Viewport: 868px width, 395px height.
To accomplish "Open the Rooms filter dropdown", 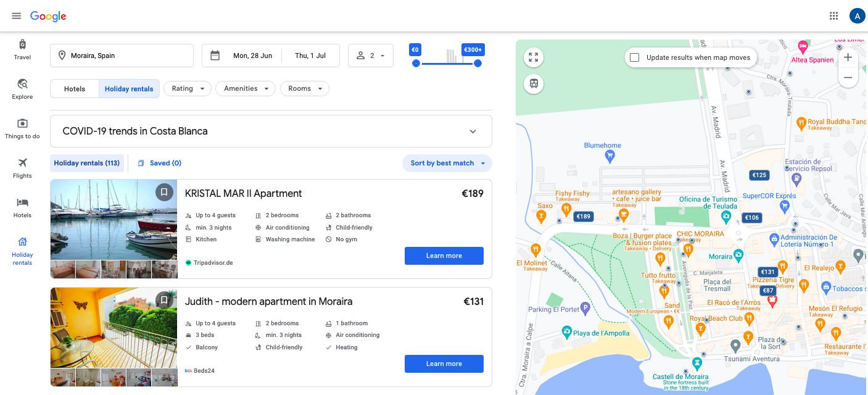I will click(305, 88).
